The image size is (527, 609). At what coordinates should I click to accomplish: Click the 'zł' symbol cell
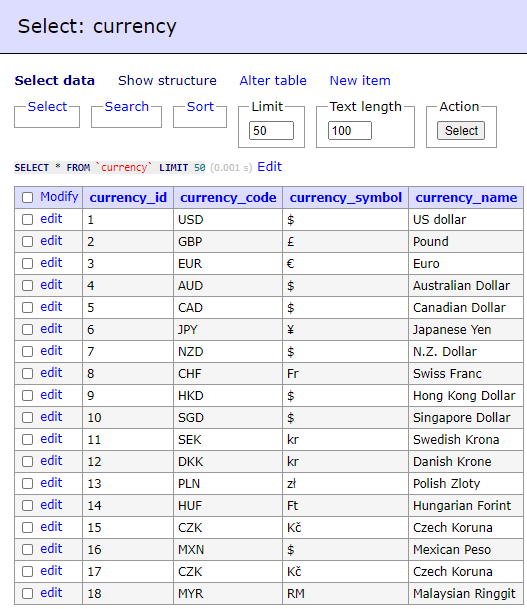(346, 484)
